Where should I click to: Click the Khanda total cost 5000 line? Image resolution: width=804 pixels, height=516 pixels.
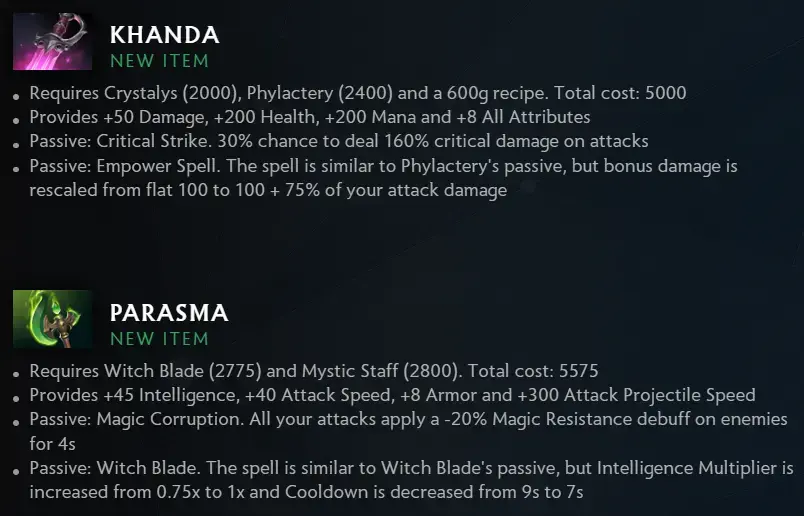click(357, 93)
